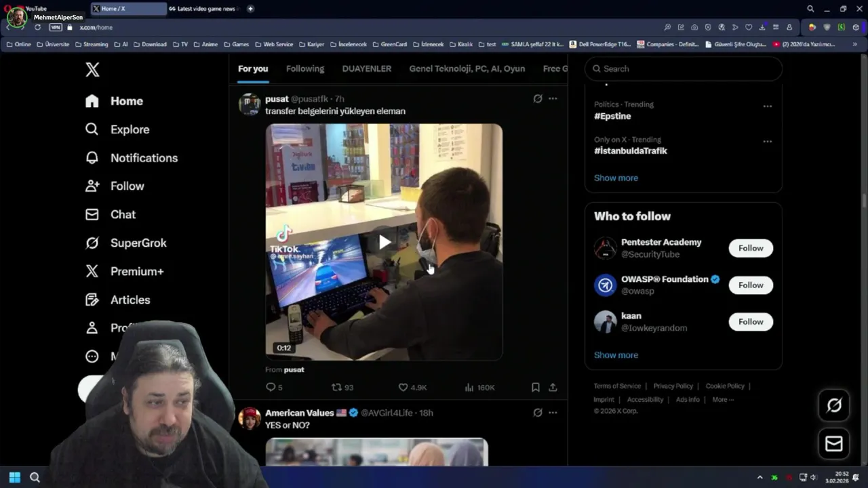
Task: Open Privacy Policy link
Action: 673,386
